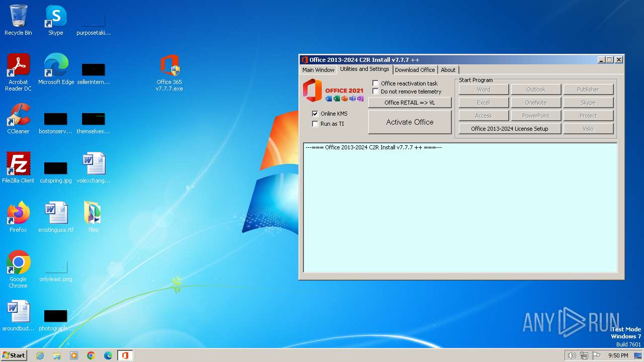Select the themselves desktop file

[x=93, y=123]
